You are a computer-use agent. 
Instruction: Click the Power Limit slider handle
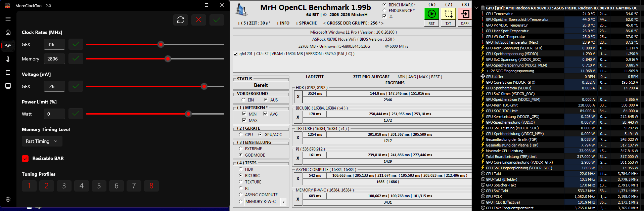[188, 114]
